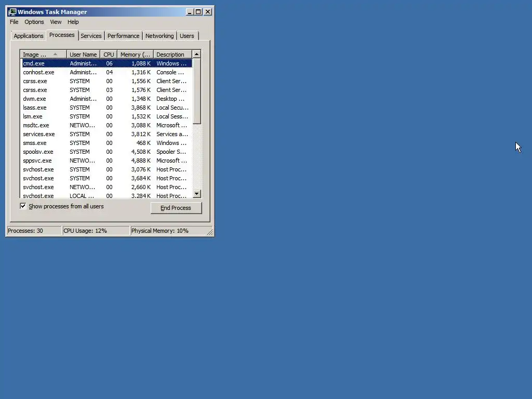Select the services.exe process
Screen dimensions: 532x399
pyautogui.click(x=107, y=134)
